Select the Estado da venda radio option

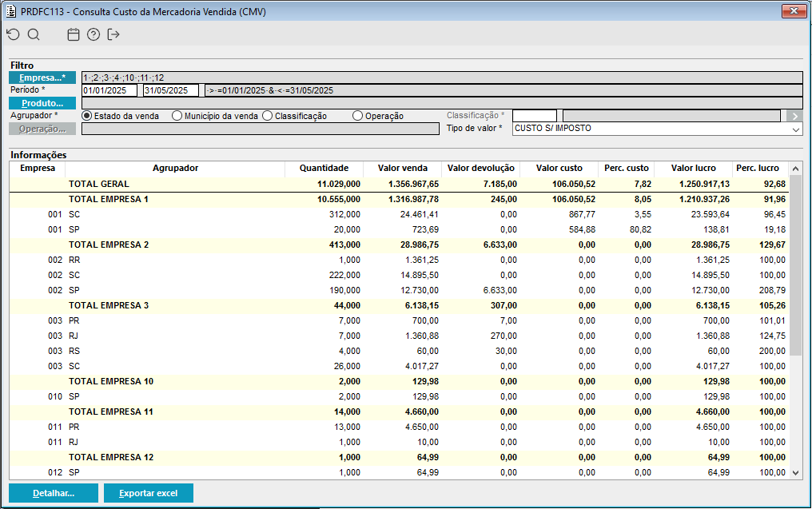[x=87, y=116]
